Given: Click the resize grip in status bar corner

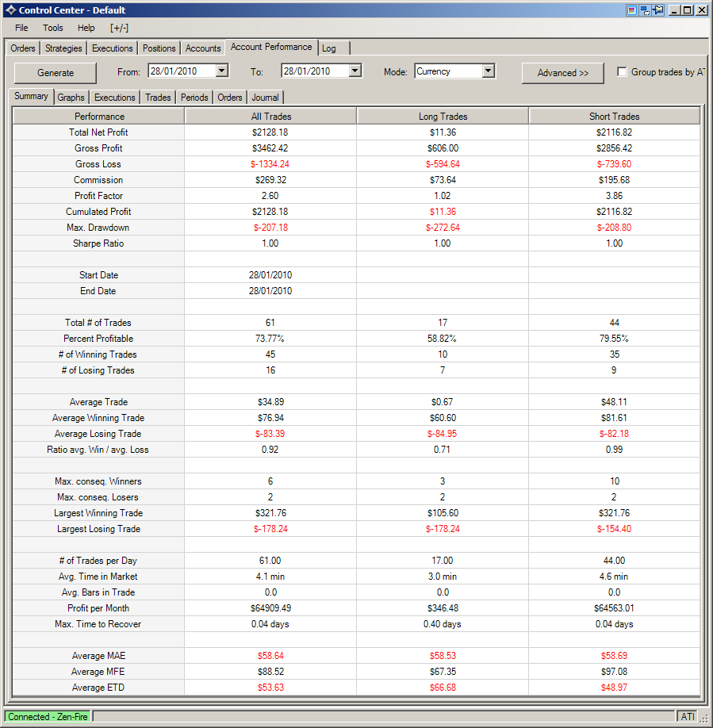Looking at the screenshot, I should (x=704, y=718).
